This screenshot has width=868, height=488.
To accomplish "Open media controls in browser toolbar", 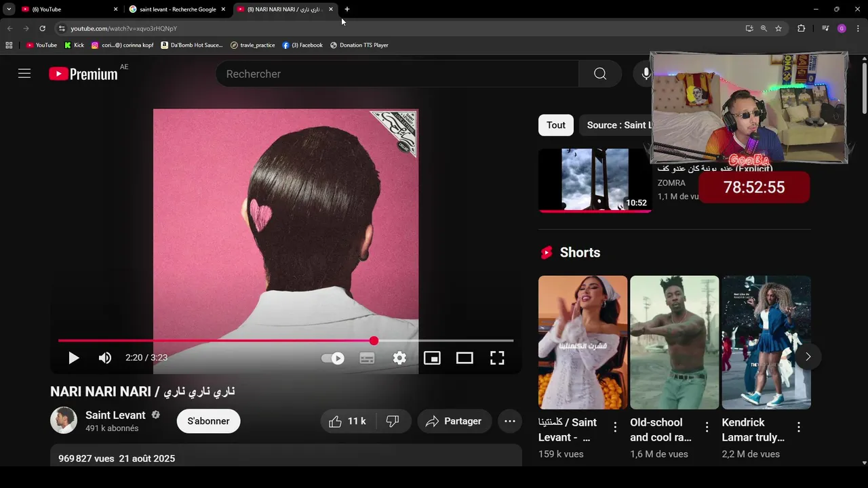I will coord(825,28).
